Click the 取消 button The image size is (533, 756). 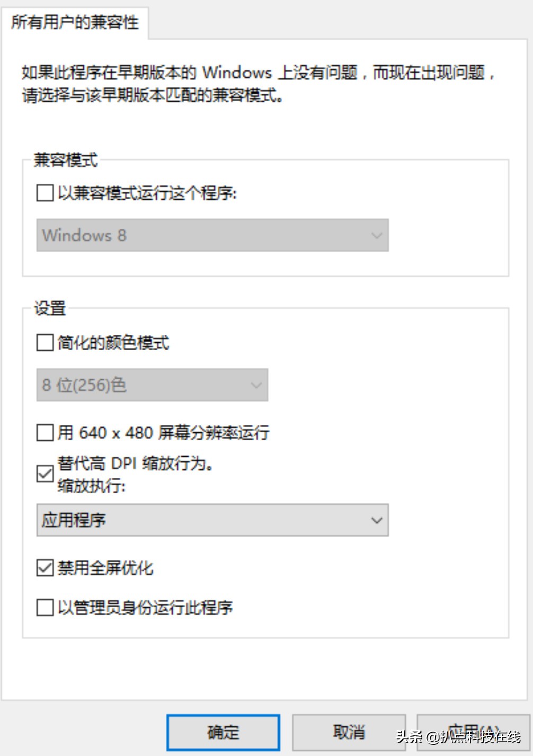[x=349, y=732]
